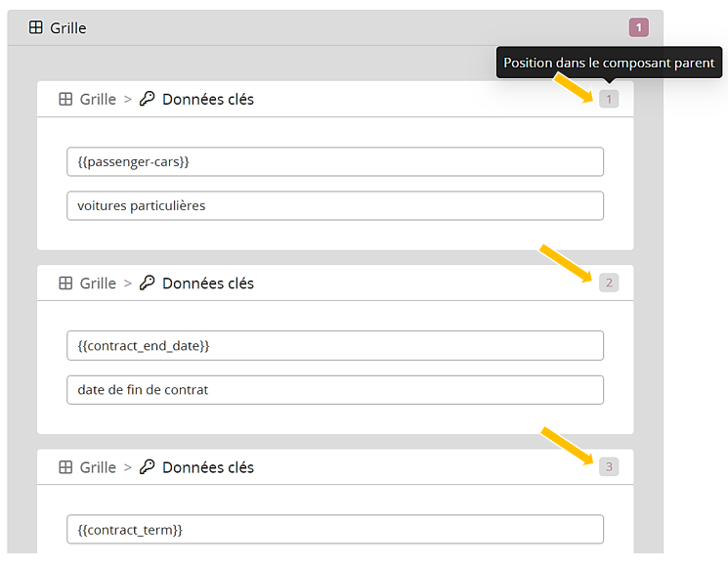Click the date de fin de contrat field
The height and width of the screenshot is (567, 728).
334,389
